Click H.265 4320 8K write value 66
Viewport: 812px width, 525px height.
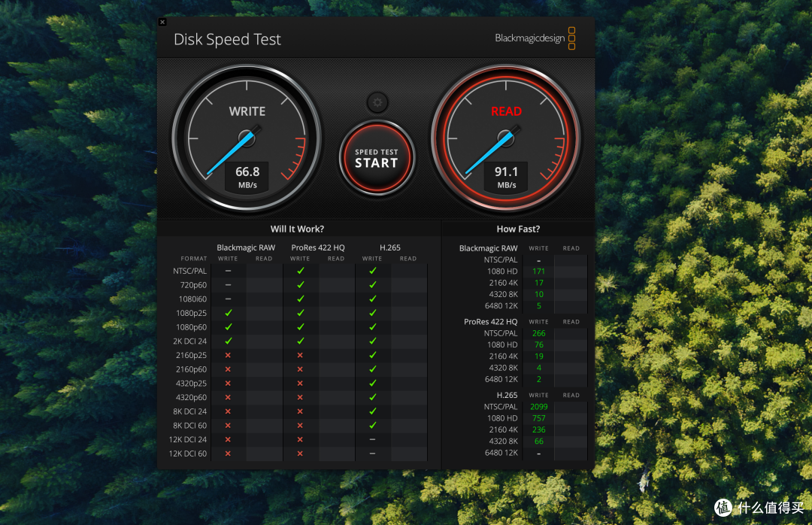pyautogui.click(x=538, y=441)
